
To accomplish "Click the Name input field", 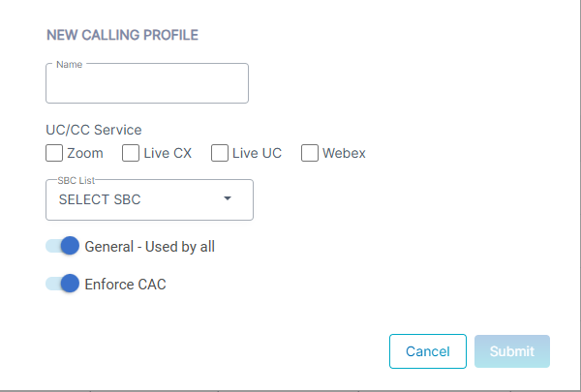I will 147,85.
